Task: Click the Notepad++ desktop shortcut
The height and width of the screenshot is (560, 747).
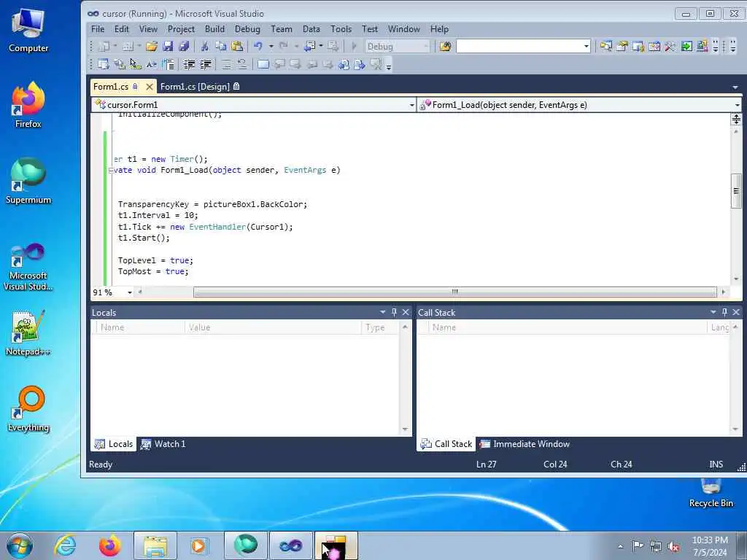Action: tap(28, 333)
